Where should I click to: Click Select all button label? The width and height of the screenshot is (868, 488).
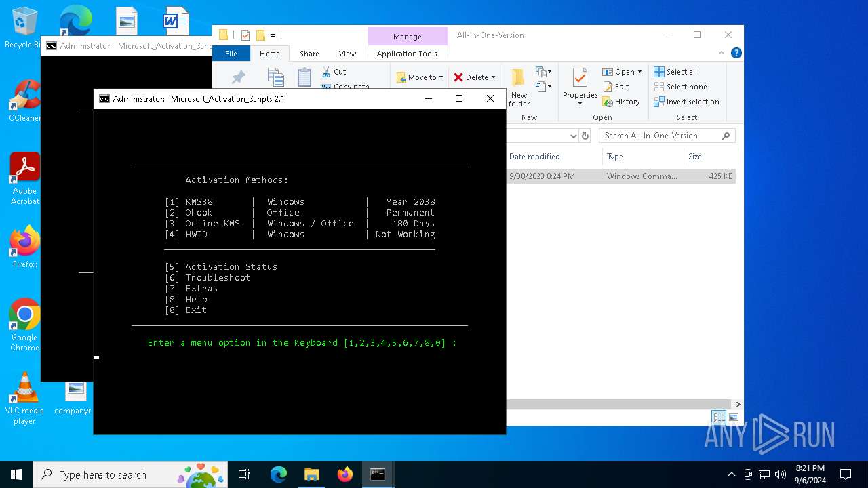[x=682, y=72]
